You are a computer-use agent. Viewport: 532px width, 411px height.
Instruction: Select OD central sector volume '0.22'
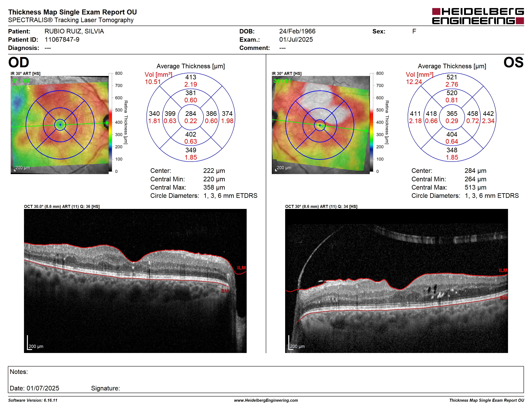point(191,121)
